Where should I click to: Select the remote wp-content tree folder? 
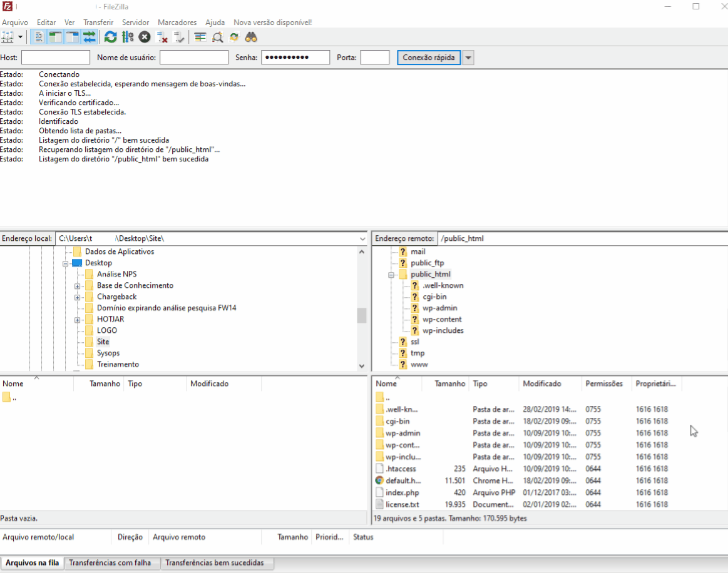pyautogui.click(x=442, y=319)
